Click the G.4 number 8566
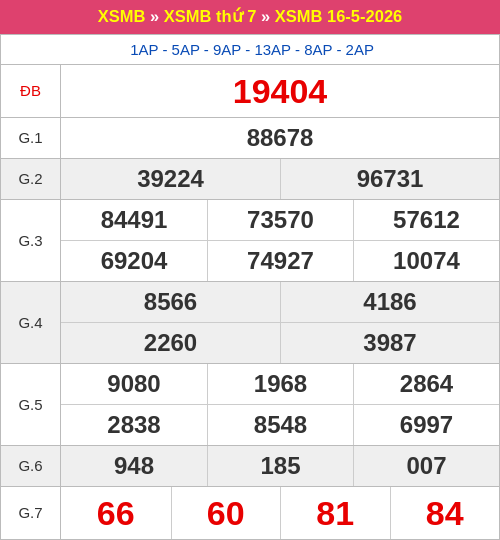The height and width of the screenshot is (540, 500). 170,302
